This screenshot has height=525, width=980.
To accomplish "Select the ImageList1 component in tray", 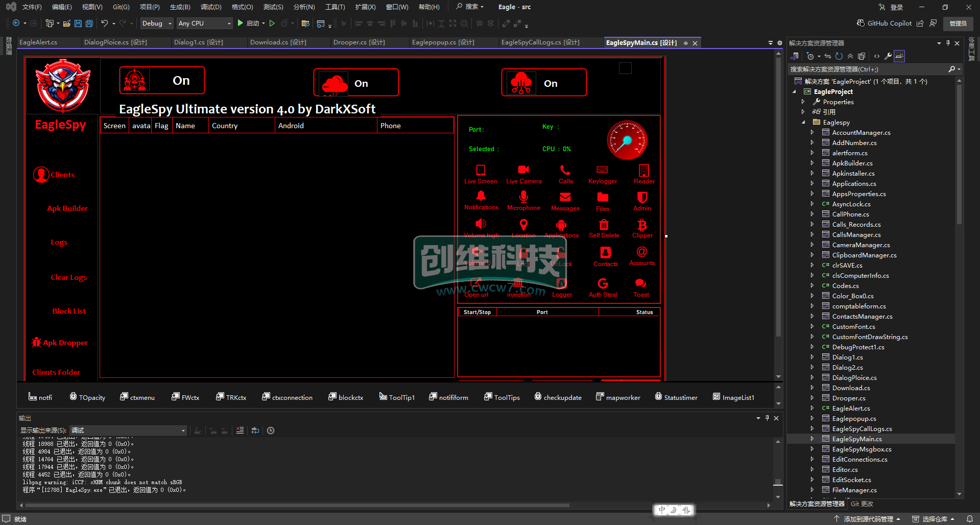I will (734, 397).
